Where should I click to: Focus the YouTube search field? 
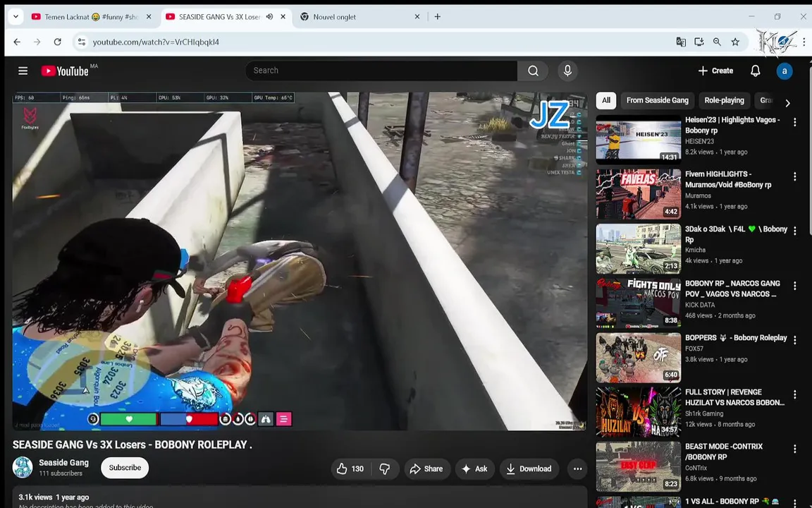click(x=381, y=71)
